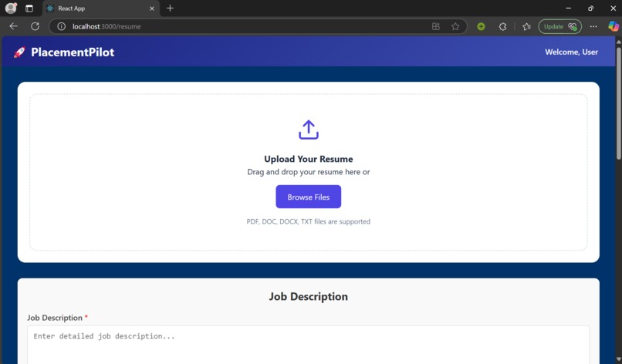The height and width of the screenshot is (364, 622).
Task: Click the PlacementPilot rocket logo icon
Action: 19,52
